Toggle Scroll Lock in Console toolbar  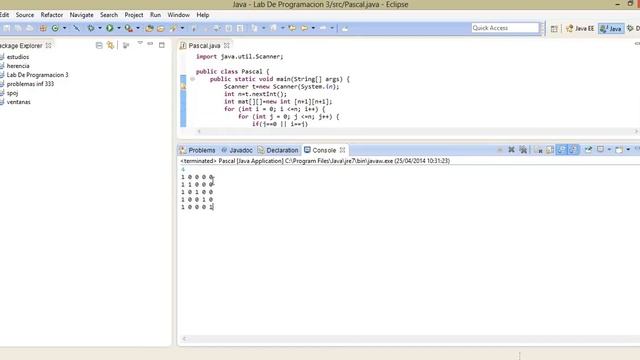tap(550, 150)
